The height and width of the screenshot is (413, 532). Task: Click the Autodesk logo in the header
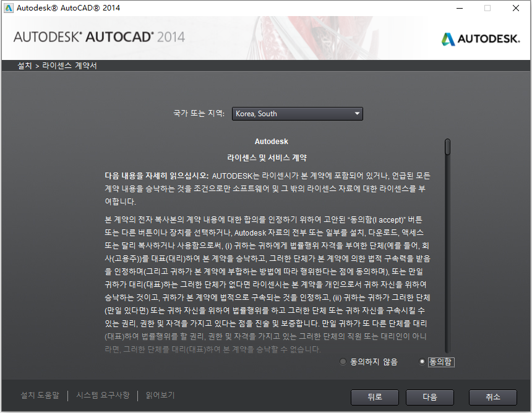coord(481,39)
